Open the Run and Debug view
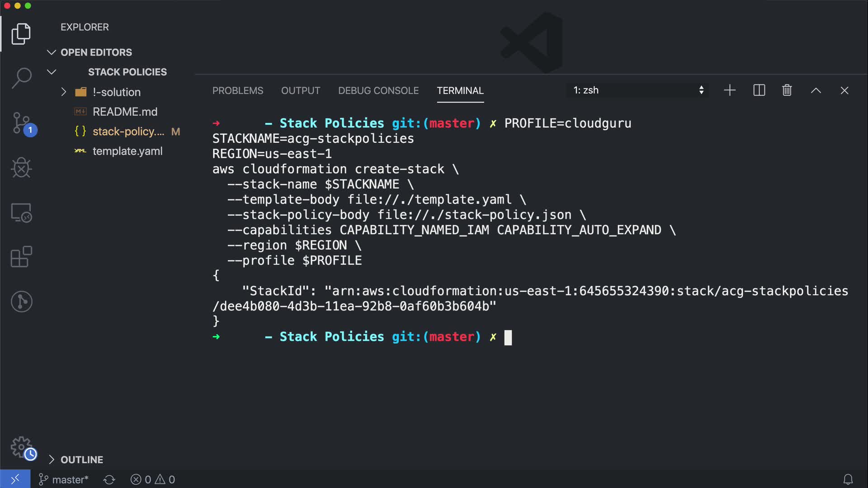 [x=21, y=168]
